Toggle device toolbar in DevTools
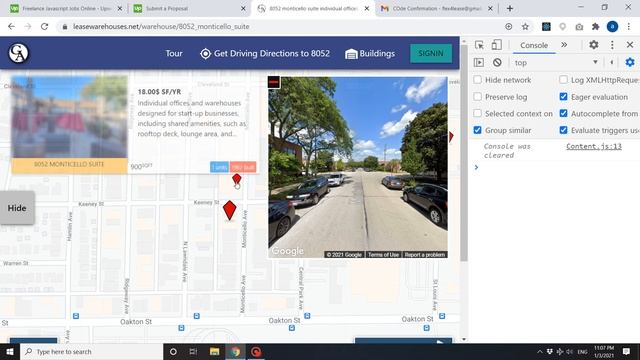Viewport: 640px width, 360px height. (x=496, y=45)
